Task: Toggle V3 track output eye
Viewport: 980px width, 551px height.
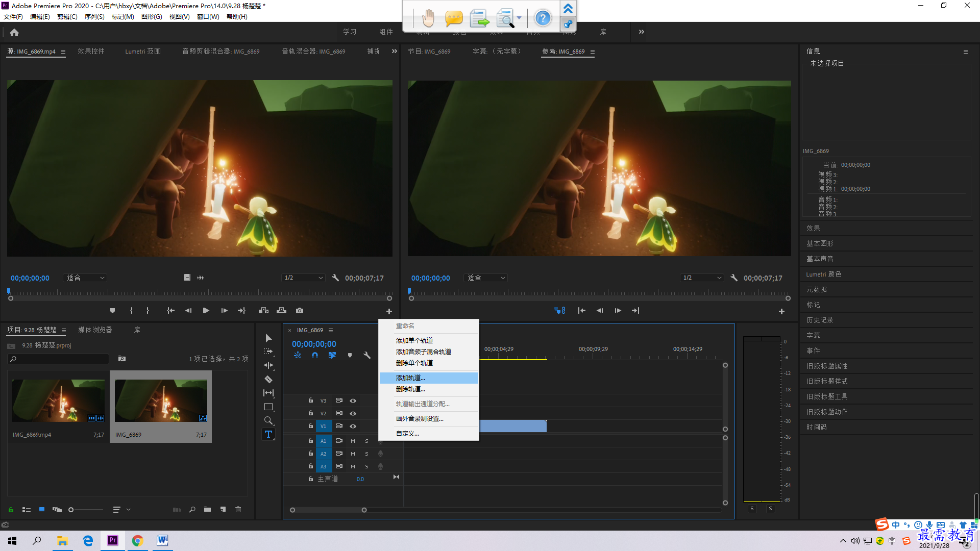Action: [x=353, y=401]
